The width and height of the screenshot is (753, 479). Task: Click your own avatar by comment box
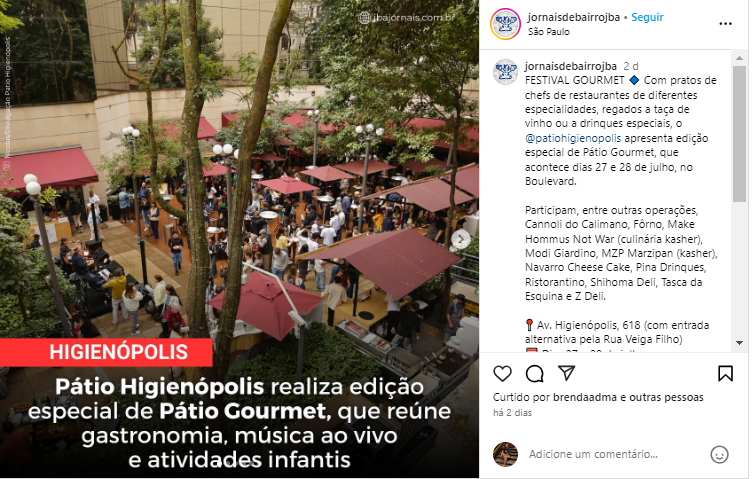[x=505, y=454]
